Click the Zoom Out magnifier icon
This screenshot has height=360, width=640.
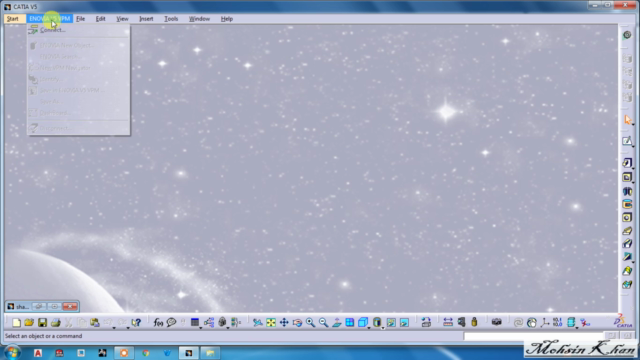323,322
